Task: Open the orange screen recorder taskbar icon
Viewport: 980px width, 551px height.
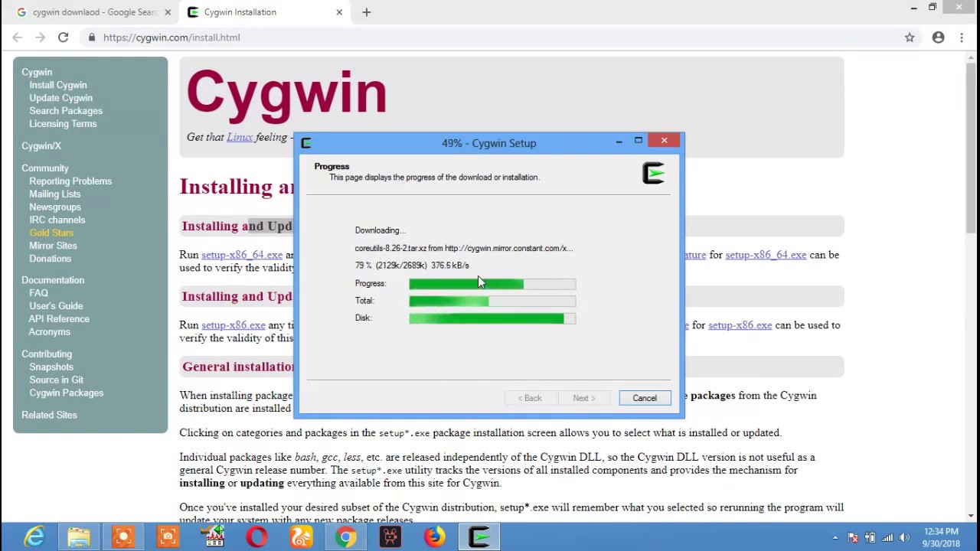Action: pos(123,536)
